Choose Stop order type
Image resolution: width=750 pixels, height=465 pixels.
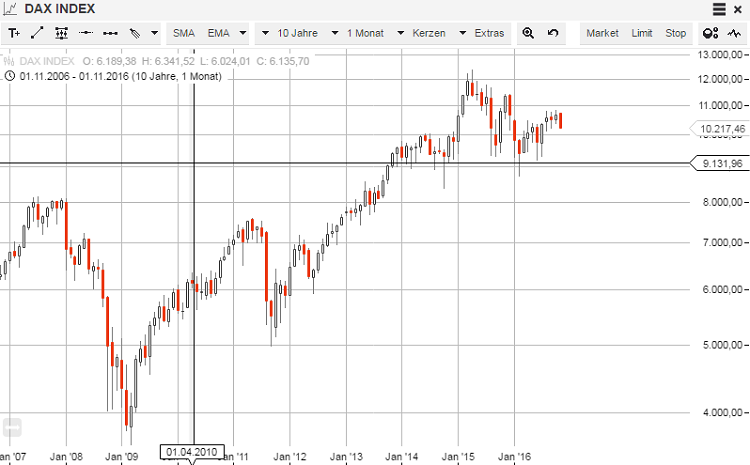pos(675,33)
